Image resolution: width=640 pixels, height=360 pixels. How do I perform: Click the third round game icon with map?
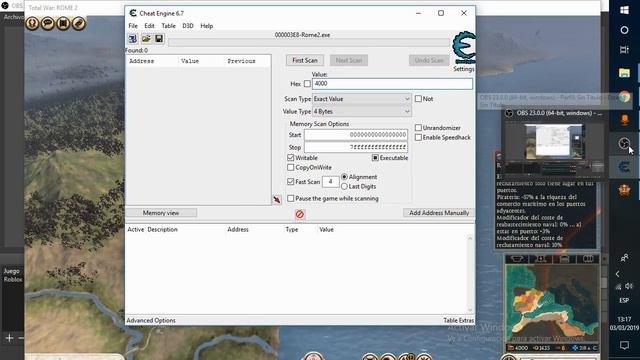pos(63,23)
